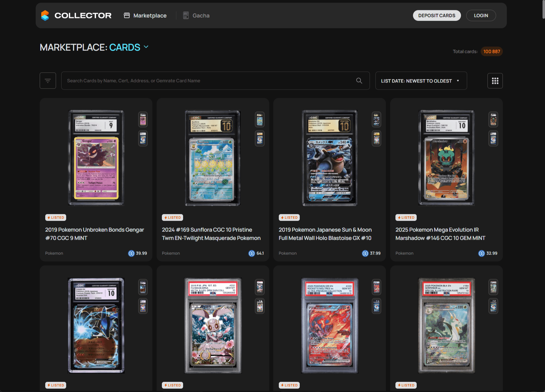Click the Listed badge under Serperior card
Viewport: 545px width, 392px height.
tap(406, 385)
